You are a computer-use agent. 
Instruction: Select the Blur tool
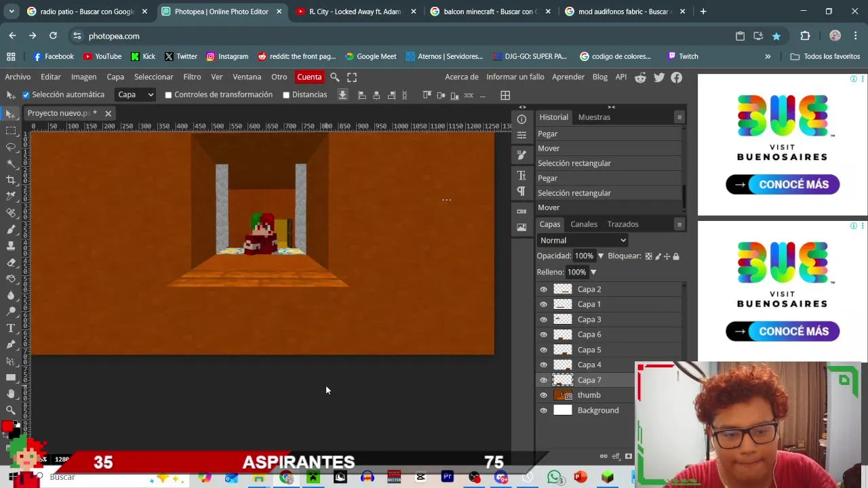click(11, 295)
